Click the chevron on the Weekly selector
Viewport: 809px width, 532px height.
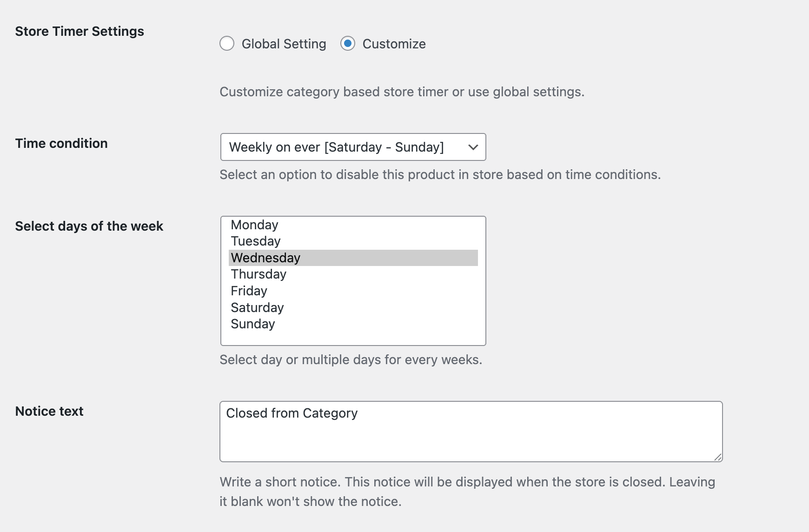point(473,147)
